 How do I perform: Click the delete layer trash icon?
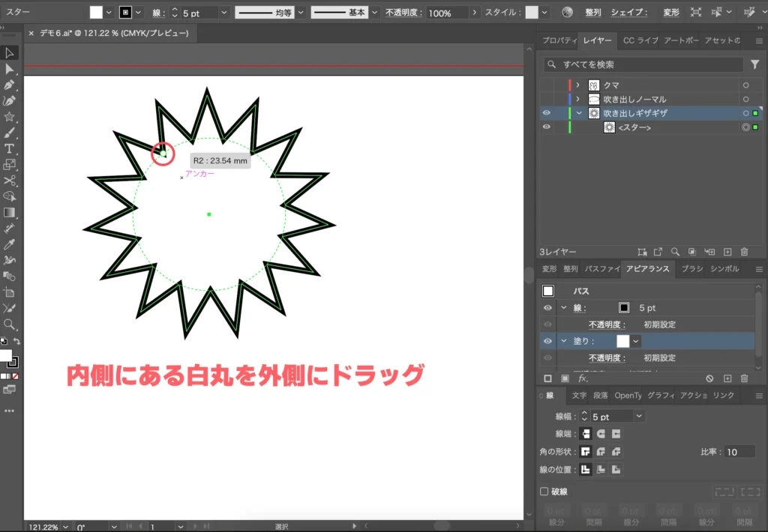click(744, 253)
